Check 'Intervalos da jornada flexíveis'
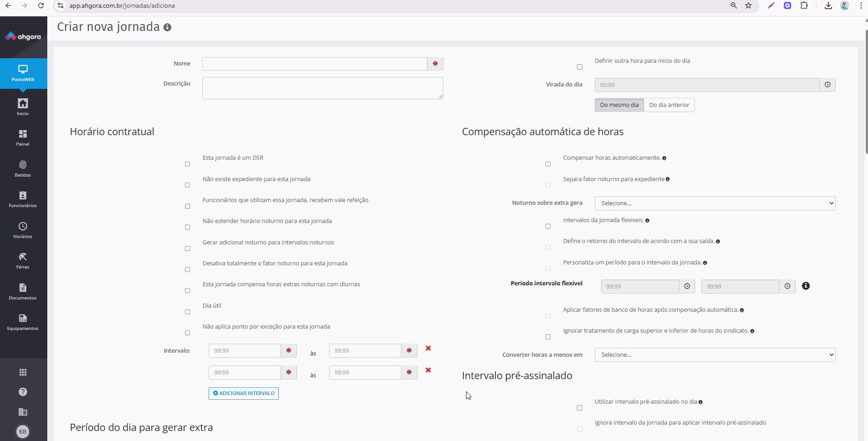Viewport: 868px width, 441px height. pyautogui.click(x=548, y=226)
